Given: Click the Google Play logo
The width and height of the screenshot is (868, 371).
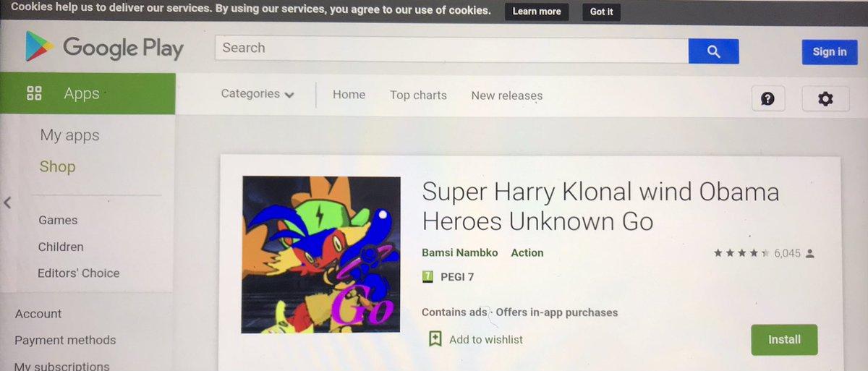Looking at the screenshot, I should point(104,48).
